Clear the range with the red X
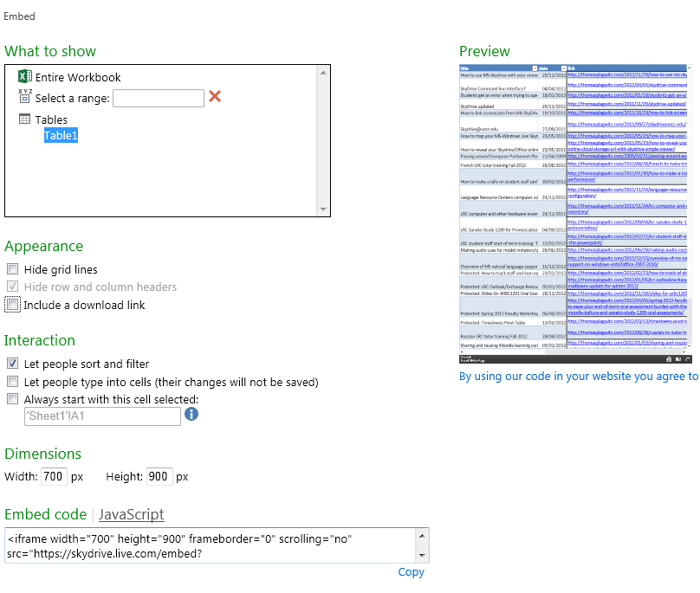 [215, 97]
